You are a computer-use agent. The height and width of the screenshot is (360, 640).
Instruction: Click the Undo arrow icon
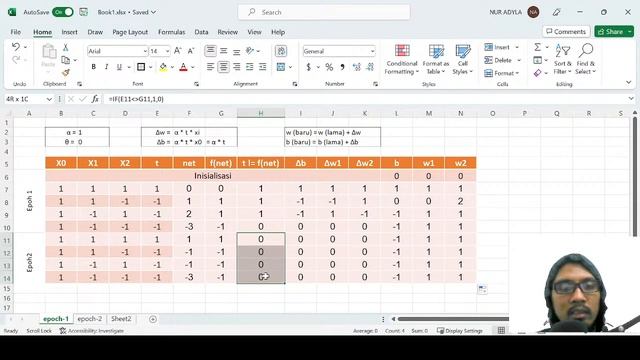[x=16, y=47]
